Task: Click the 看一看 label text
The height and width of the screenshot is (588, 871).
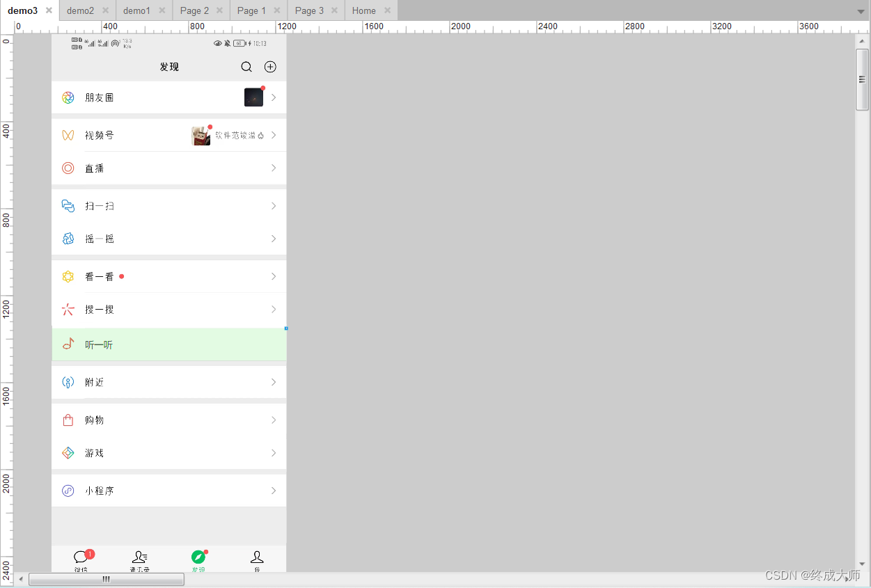Action: [99, 277]
